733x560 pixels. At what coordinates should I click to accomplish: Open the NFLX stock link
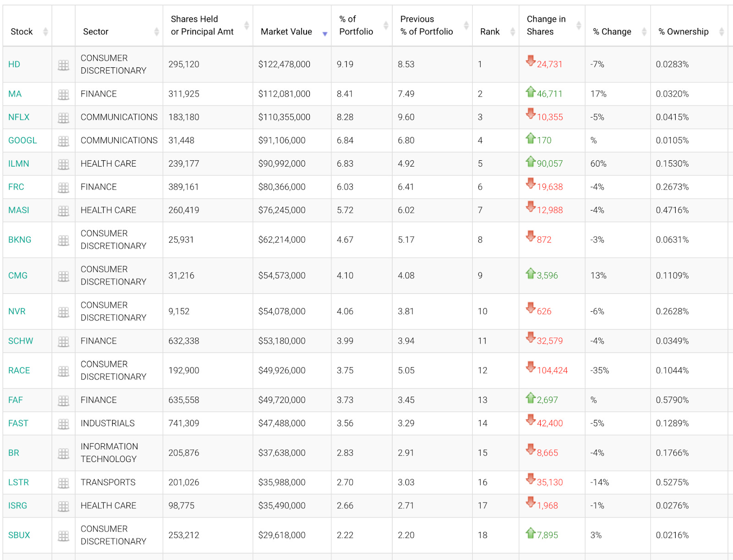[19, 117]
